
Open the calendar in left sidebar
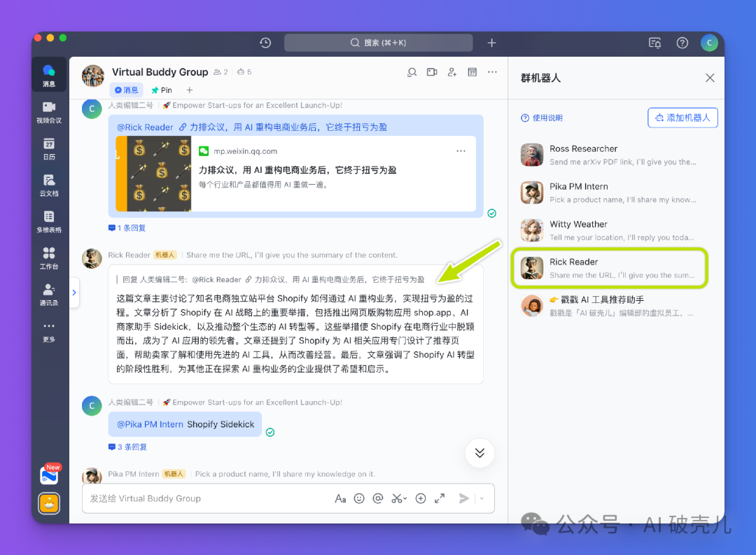(x=48, y=148)
